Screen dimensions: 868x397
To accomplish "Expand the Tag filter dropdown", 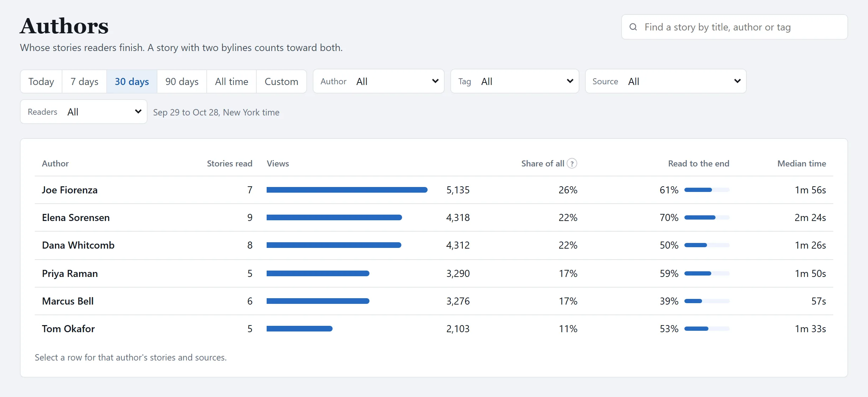I will click(515, 81).
